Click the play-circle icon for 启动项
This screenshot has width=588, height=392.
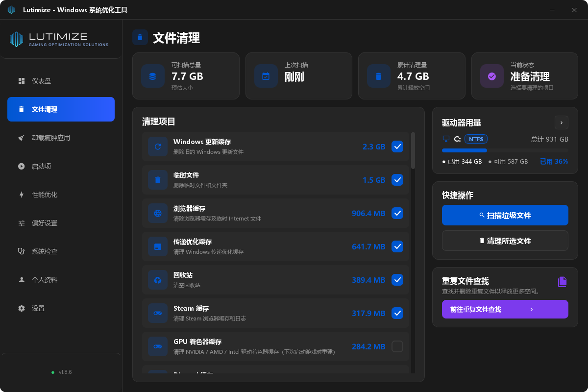pos(22,166)
